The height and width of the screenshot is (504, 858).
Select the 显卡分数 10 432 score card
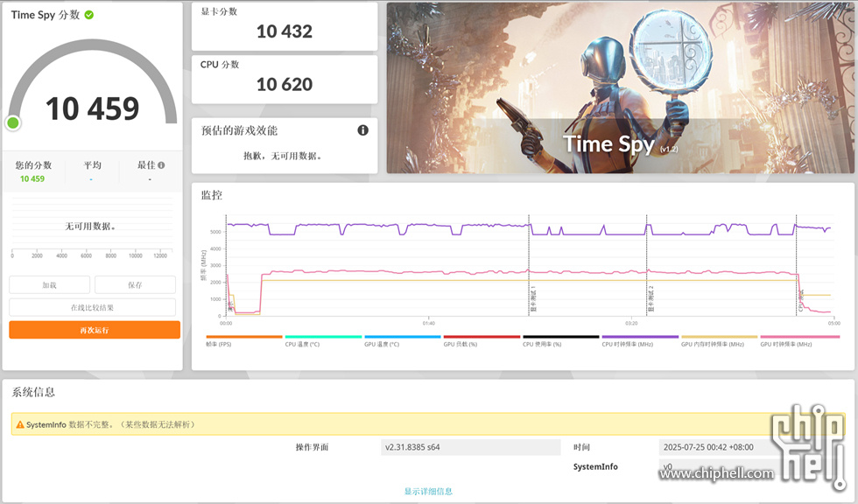coord(285,26)
